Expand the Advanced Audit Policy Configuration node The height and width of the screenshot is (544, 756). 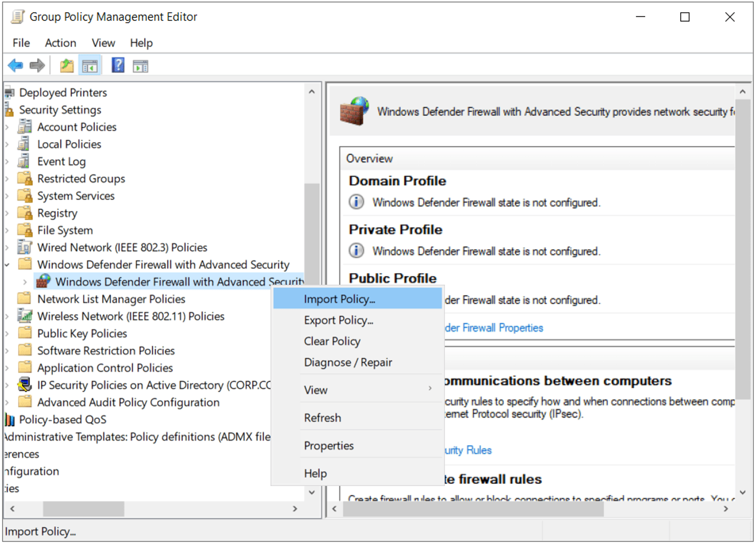(7, 403)
